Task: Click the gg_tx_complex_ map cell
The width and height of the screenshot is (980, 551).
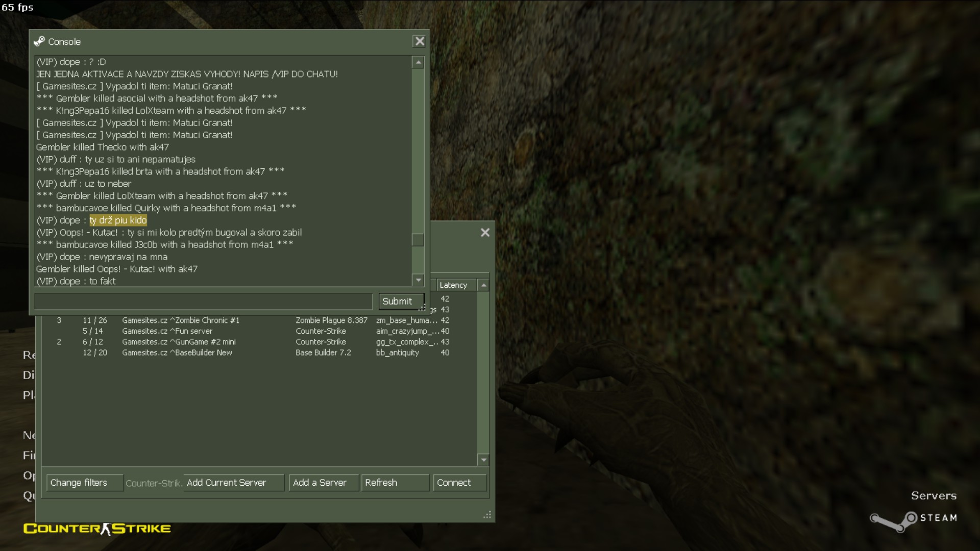Action: click(x=407, y=342)
